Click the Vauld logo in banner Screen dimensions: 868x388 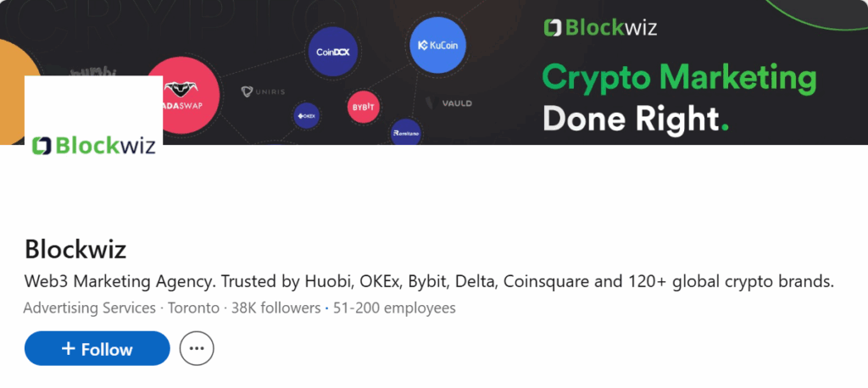click(456, 103)
